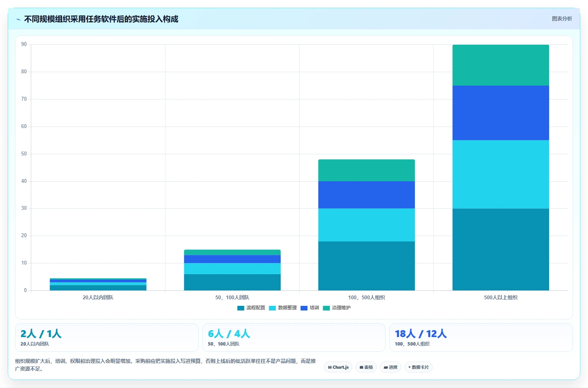
Task: Select the 6人 / 4人 data card
Action: 294,337
